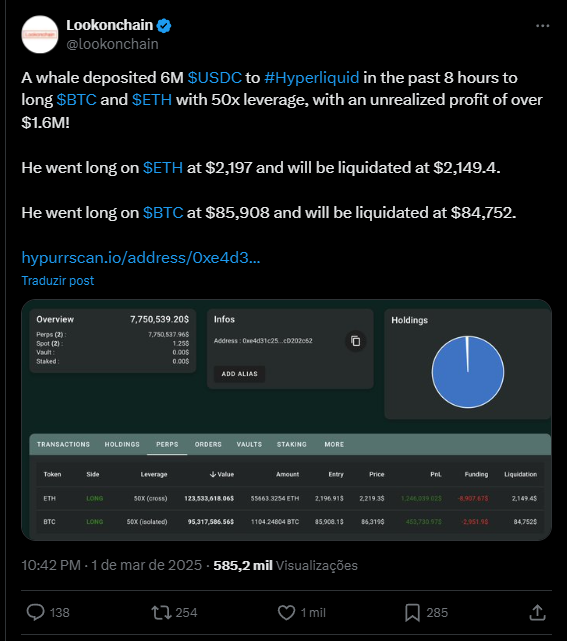Click the blue verified badge
This screenshot has height=641, width=567.
click(164, 26)
